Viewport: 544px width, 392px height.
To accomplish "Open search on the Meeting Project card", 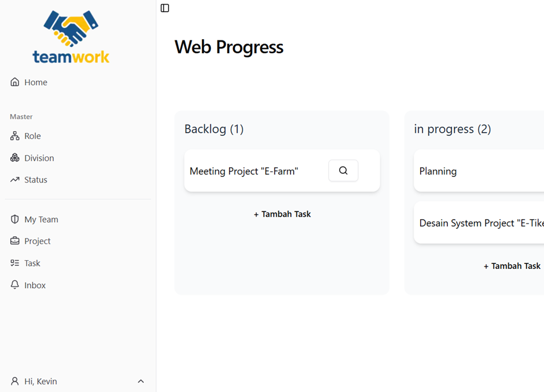I will pos(343,170).
